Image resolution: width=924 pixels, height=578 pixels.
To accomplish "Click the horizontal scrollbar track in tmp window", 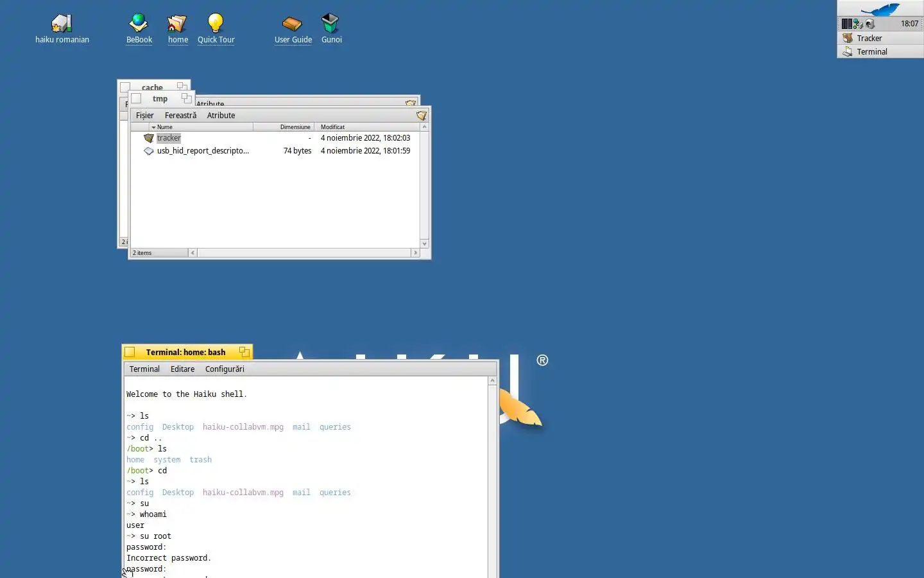I will [x=304, y=253].
